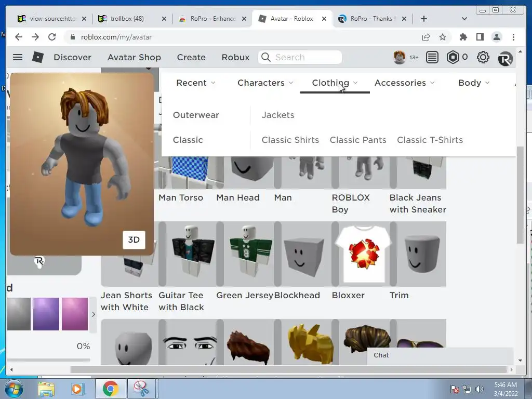The height and width of the screenshot is (399, 532).
Task: Switch to RoPro - Enhance tab
Action: click(x=212, y=19)
